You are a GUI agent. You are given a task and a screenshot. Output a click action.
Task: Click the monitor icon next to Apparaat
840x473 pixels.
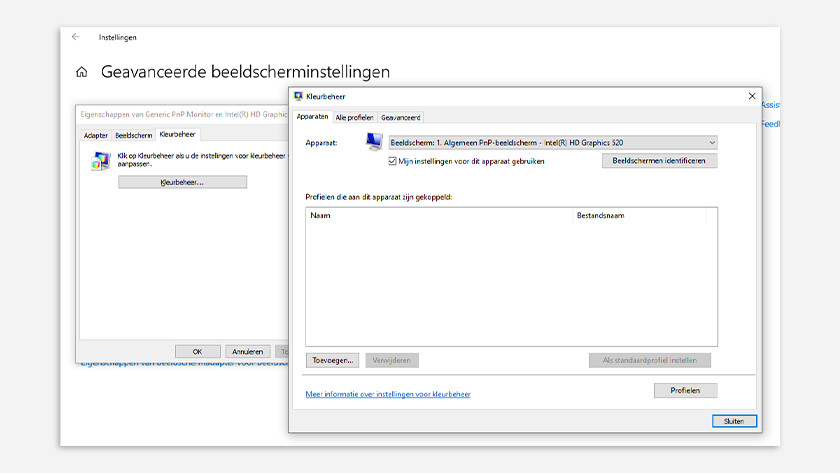click(374, 142)
